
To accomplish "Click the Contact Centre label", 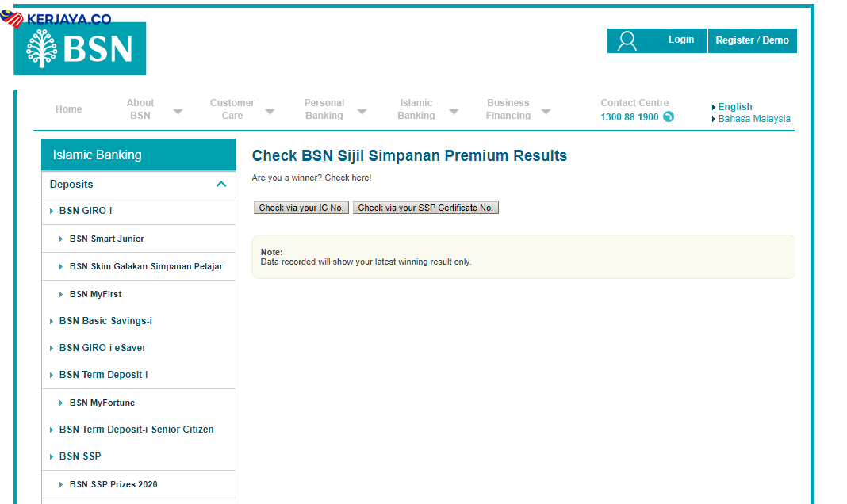I will (634, 102).
